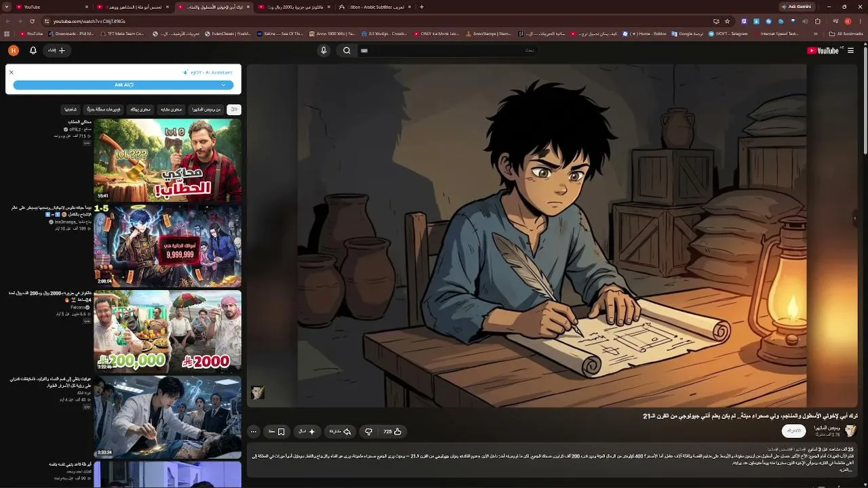This screenshot has height=488, width=868.
Task: Open the Chrome three-dot menu
Action: [x=859, y=21]
